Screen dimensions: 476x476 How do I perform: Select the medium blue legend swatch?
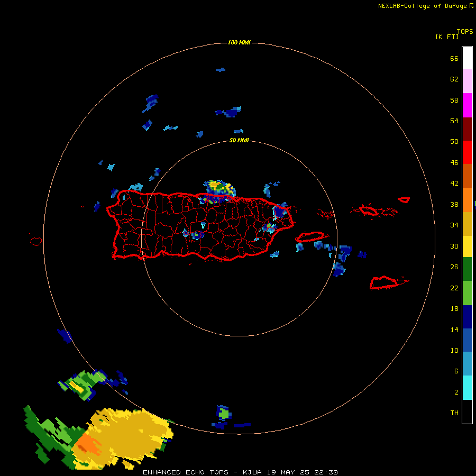click(x=467, y=340)
